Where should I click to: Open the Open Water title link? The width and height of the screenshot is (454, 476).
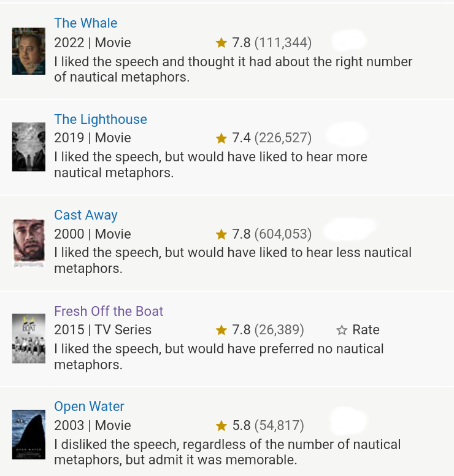89,407
